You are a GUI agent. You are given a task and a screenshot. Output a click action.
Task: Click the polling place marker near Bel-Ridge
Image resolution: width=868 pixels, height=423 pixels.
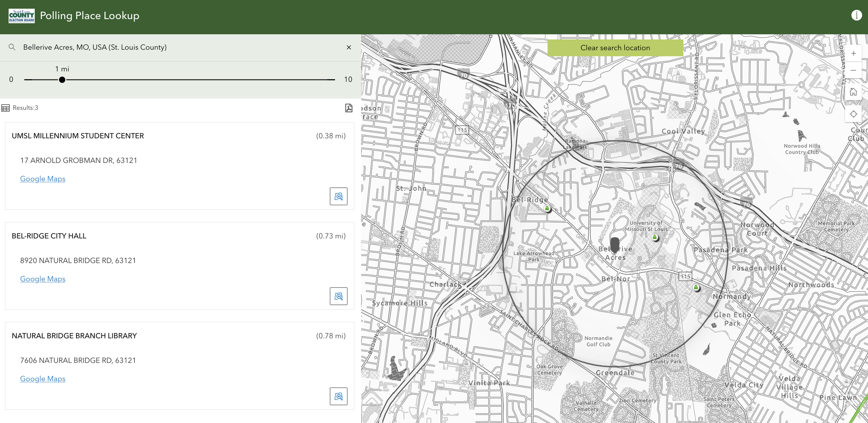tap(547, 209)
